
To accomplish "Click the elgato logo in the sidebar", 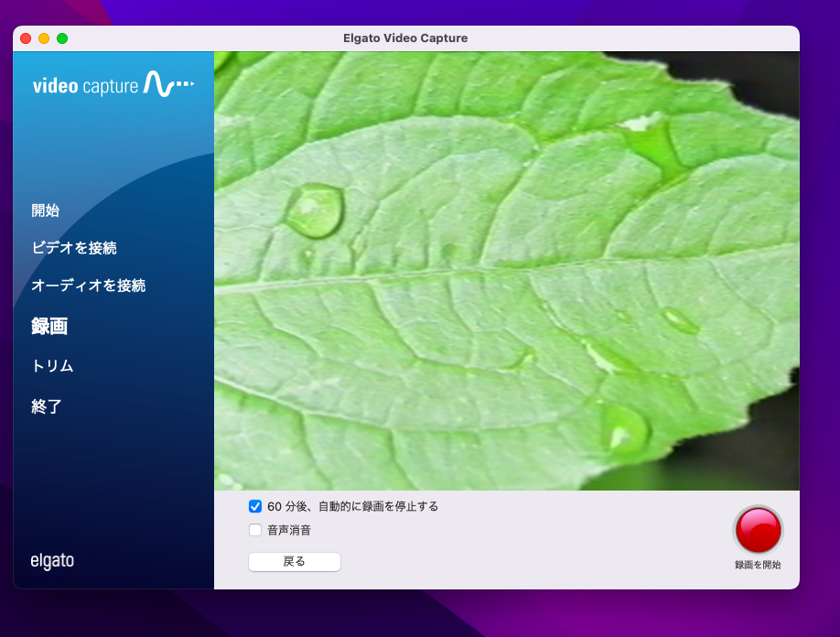I will tap(52, 561).
